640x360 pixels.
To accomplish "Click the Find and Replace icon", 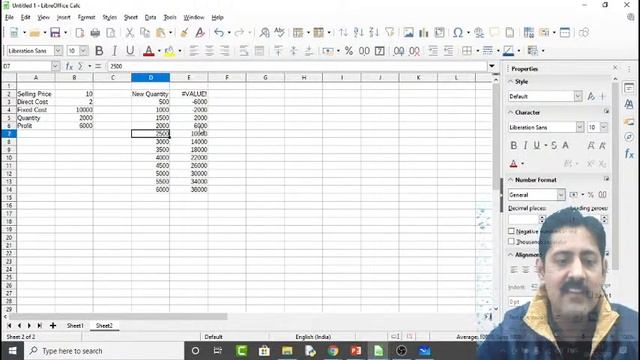I will coord(264,33).
